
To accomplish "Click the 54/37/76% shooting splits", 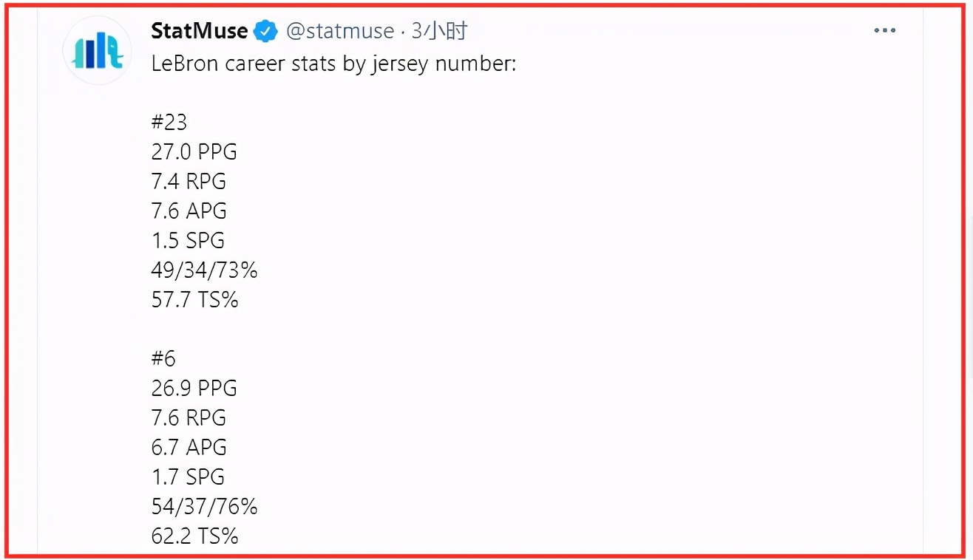I will point(204,507).
